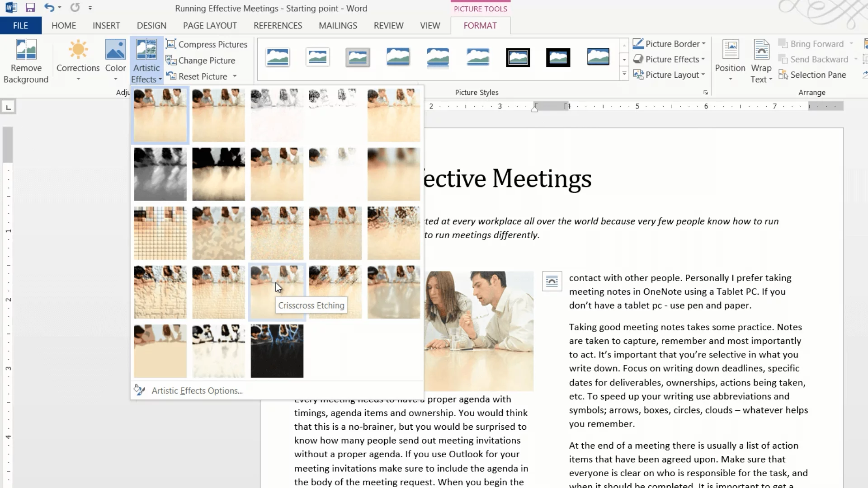Screen dimensions: 868x488
Task: Open Artistic Effects Options link
Action: [x=197, y=391]
